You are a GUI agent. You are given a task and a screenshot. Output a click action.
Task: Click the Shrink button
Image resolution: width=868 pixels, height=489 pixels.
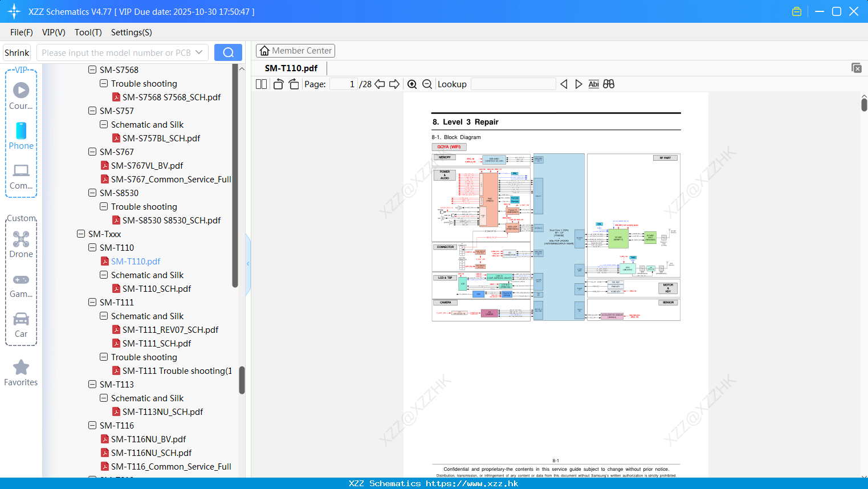(x=17, y=52)
